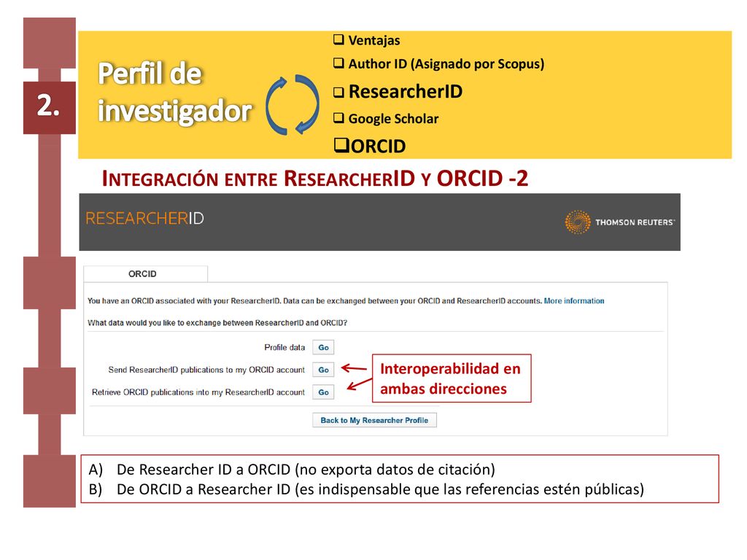The width and height of the screenshot is (747, 560).
Task: Check the ORCID checkbox in yellow banner
Action: (x=341, y=145)
